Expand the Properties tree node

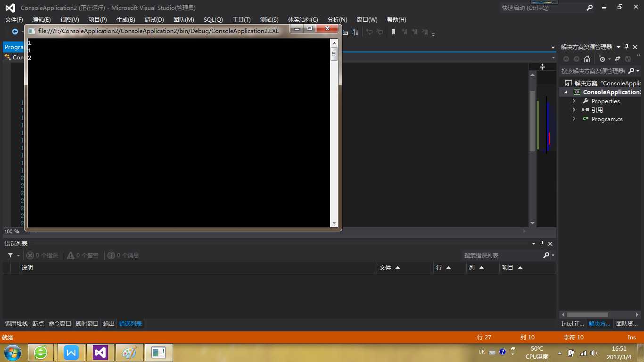click(574, 101)
